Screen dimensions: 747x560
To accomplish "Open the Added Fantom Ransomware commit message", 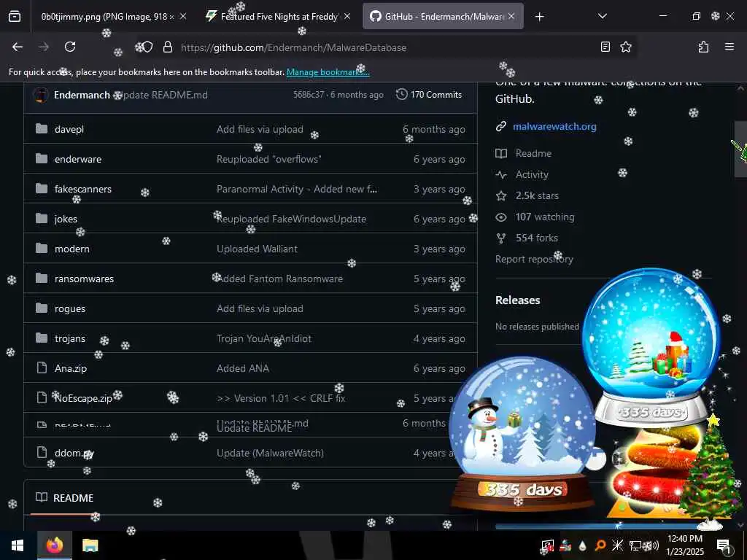I will [279, 279].
